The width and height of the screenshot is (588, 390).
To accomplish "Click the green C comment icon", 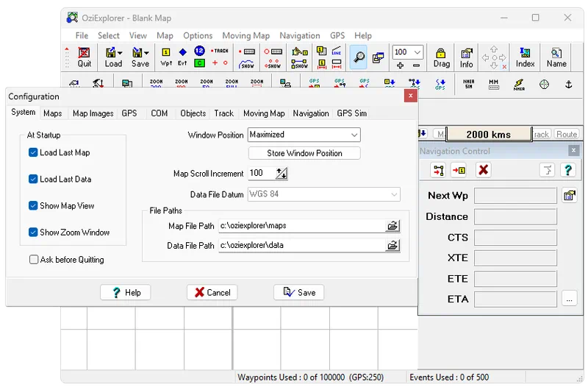I will click(x=199, y=63).
